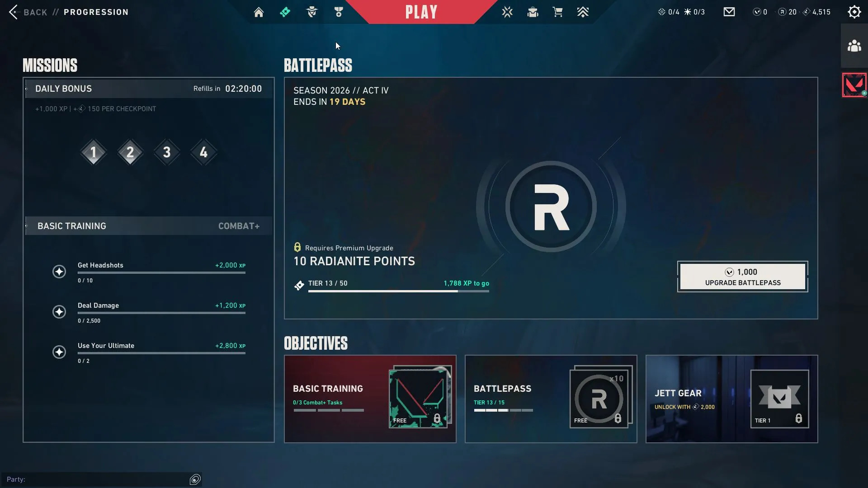Click the PLAY tab
Image resolution: width=868 pixels, height=488 pixels.
coord(421,12)
